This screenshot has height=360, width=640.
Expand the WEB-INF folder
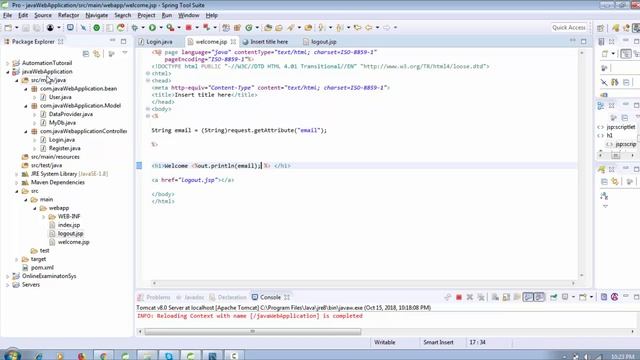[44, 217]
